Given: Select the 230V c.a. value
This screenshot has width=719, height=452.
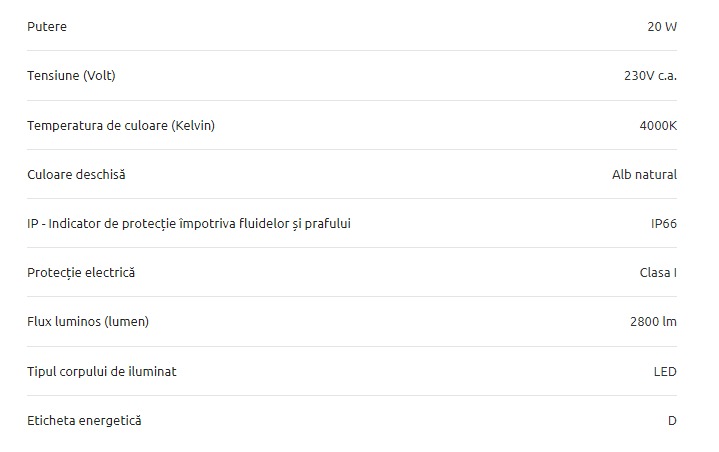Looking at the screenshot, I should tap(650, 76).
